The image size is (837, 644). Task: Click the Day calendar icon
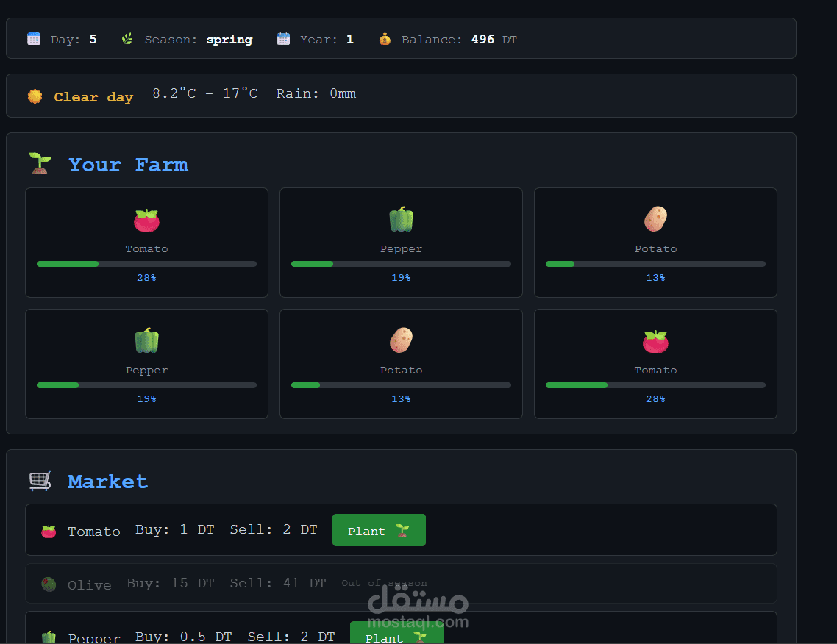[x=34, y=39]
